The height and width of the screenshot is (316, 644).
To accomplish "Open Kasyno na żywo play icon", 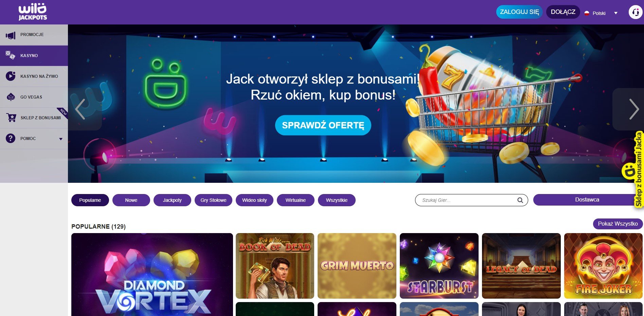I will pyautogui.click(x=11, y=76).
